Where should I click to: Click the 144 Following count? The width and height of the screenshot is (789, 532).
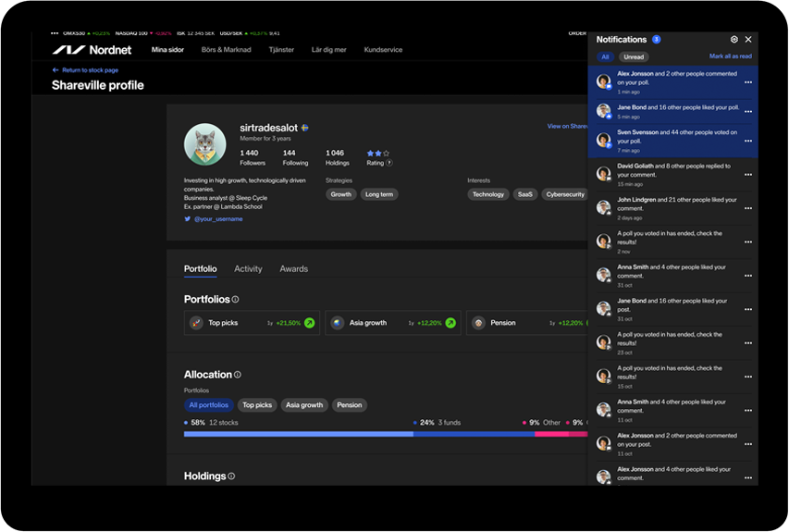[x=295, y=157]
